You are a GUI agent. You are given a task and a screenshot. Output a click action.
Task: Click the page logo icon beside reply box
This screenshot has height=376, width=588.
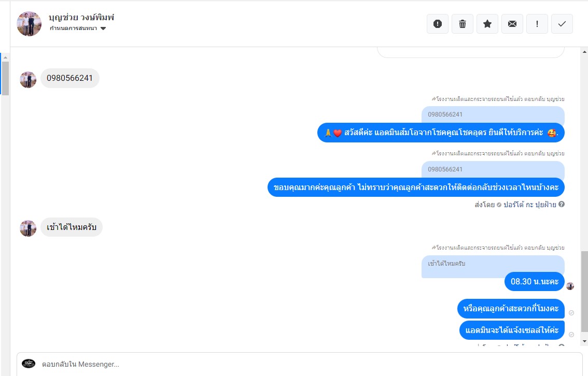click(x=29, y=364)
